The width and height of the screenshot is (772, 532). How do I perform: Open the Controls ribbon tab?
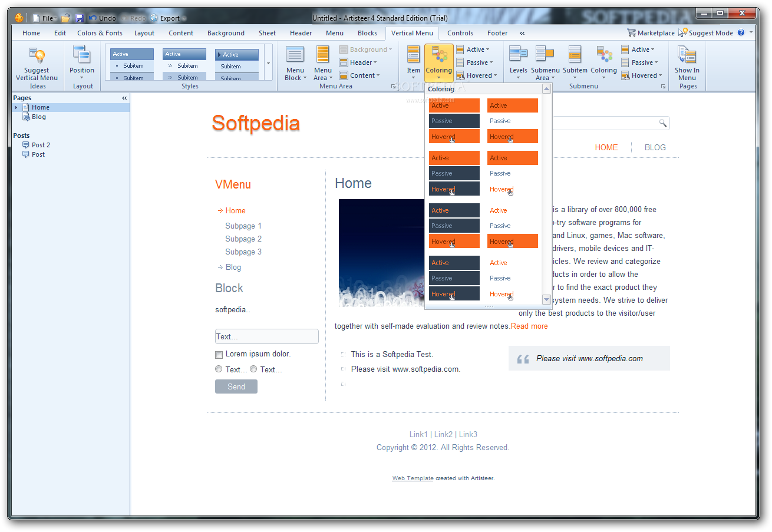coord(460,33)
